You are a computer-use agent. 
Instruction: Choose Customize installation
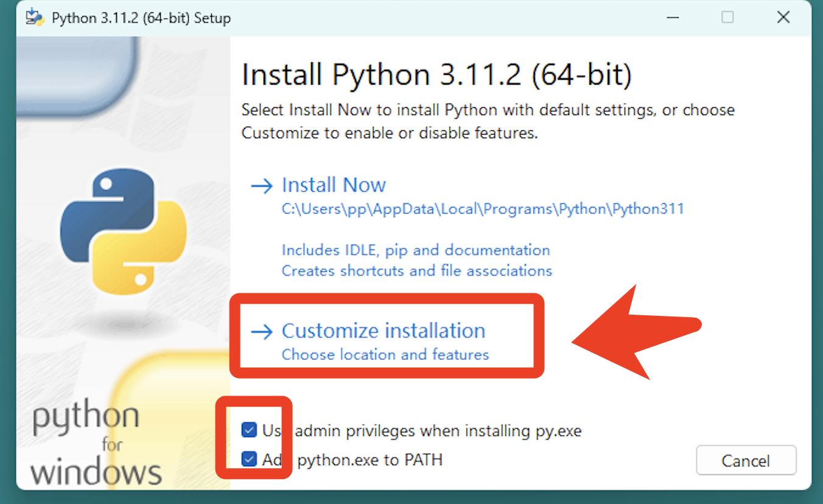point(383,331)
